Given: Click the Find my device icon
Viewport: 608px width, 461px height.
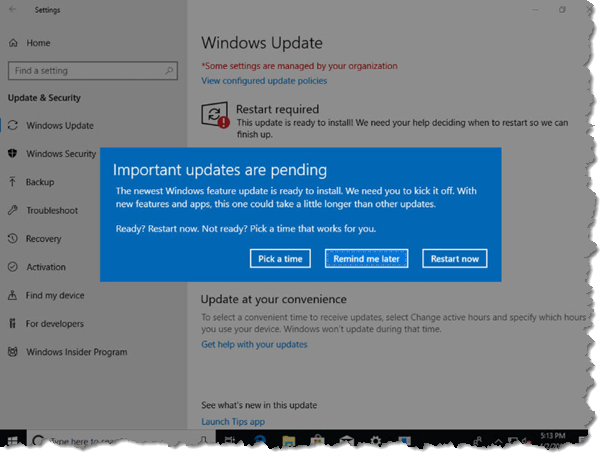Looking at the screenshot, I should [x=12, y=295].
